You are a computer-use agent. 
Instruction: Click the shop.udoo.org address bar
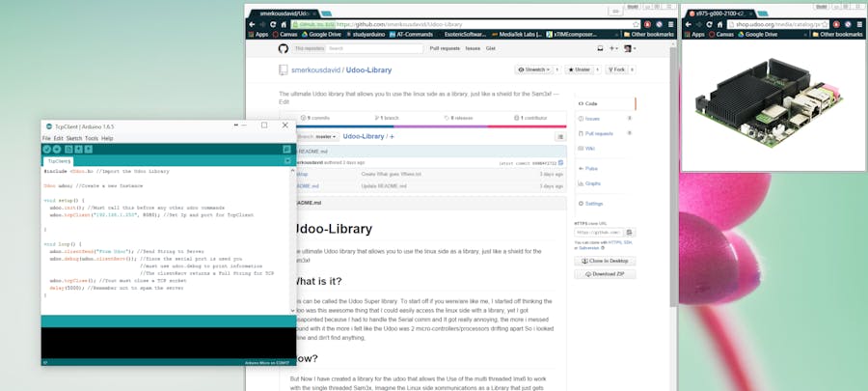tap(777, 24)
